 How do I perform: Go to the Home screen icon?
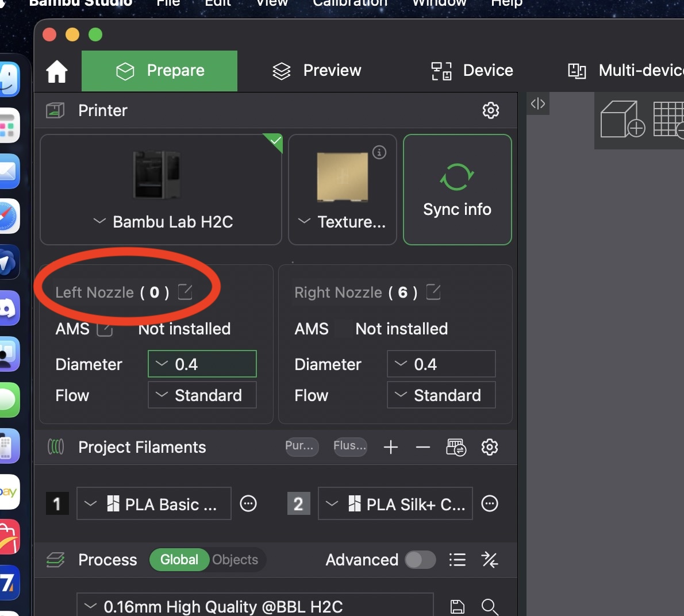[57, 71]
